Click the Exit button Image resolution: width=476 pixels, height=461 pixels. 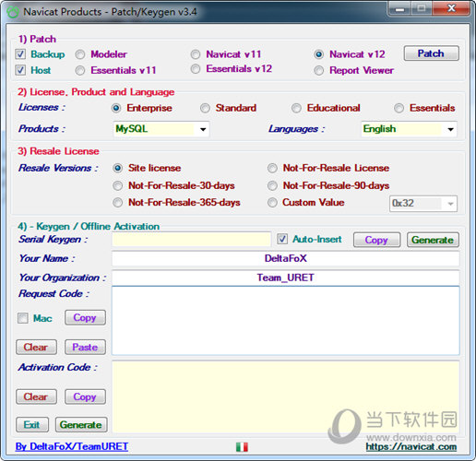click(32, 425)
